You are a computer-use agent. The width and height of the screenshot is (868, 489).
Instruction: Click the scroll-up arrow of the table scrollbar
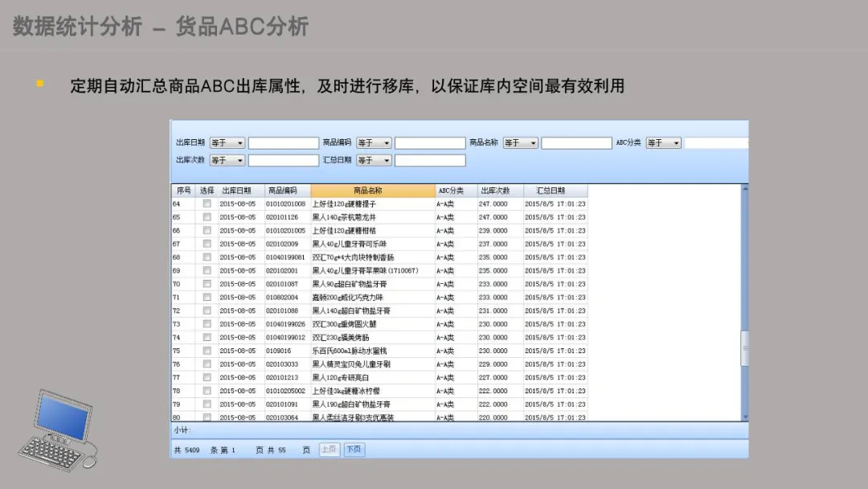click(745, 189)
